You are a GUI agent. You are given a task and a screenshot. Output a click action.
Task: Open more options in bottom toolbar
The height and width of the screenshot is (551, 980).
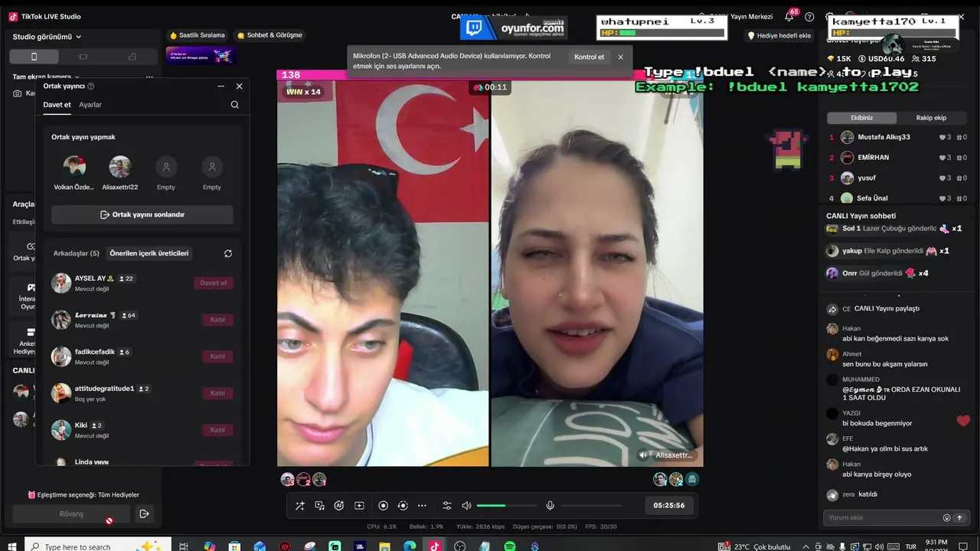coord(422,506)
